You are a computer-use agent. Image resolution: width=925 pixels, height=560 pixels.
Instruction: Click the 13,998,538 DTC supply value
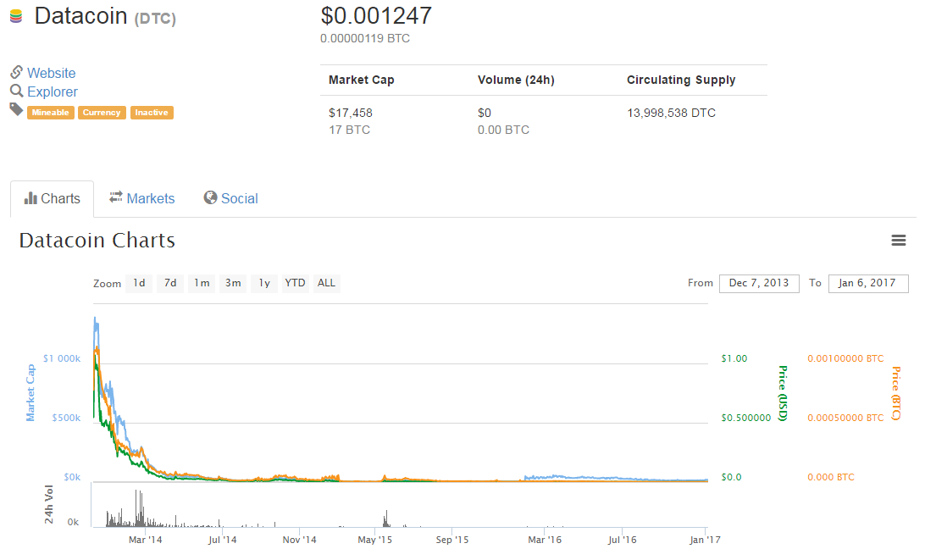(x=672, y=113)
